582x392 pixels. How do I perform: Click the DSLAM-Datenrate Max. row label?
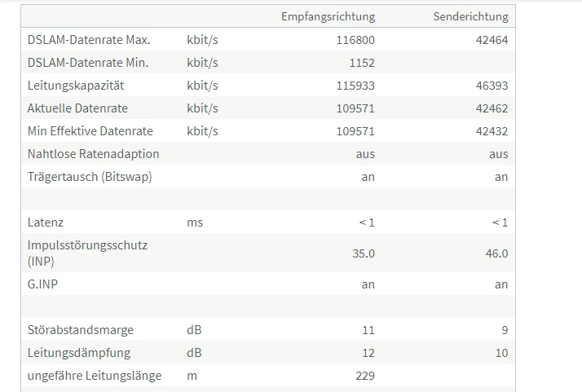coord(89,40)
